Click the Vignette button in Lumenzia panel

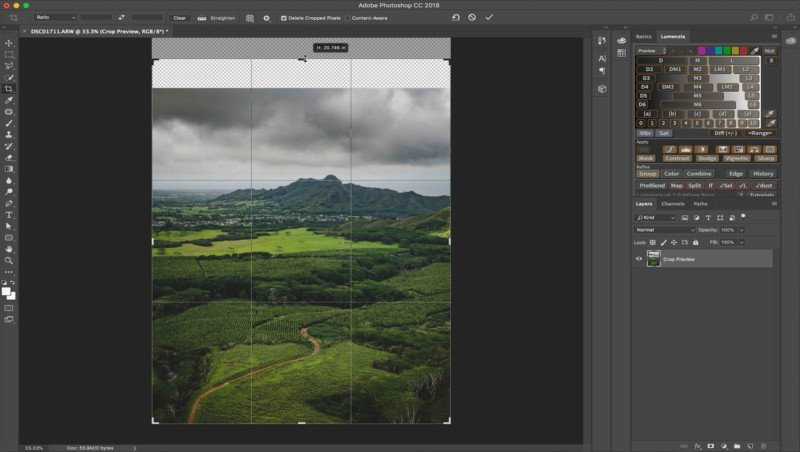click(x=736, y=158)
